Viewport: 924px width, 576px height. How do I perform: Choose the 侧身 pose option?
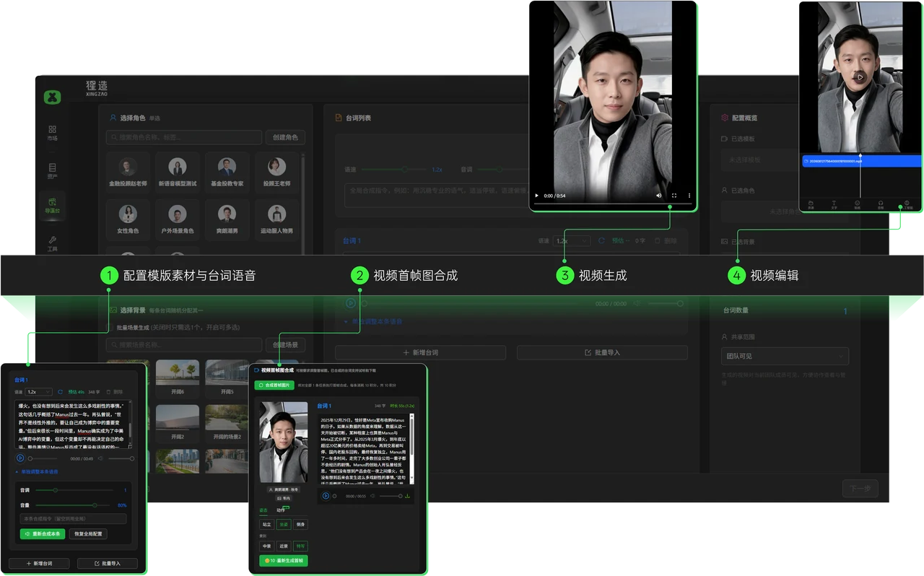coord(301,525)
